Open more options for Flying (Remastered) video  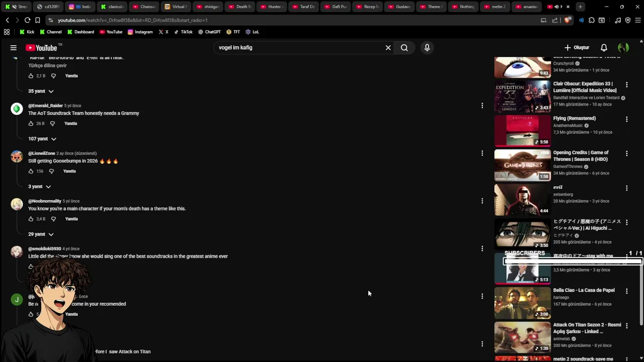click(626, 120)
